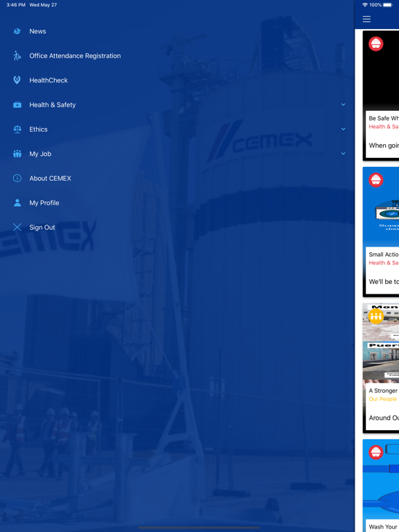Tap the red helmet badge on Be Safe card
The height and width of the screenshot is (532, 399).
coord(376,44)
